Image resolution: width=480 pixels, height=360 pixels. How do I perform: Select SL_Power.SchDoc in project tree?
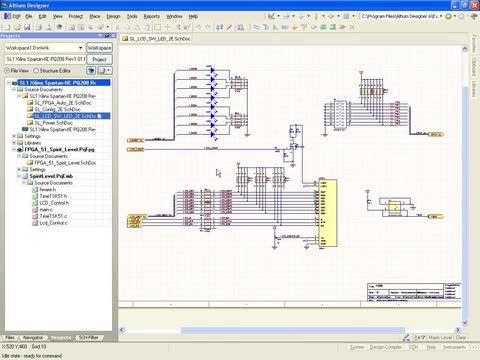pos(53,123)
